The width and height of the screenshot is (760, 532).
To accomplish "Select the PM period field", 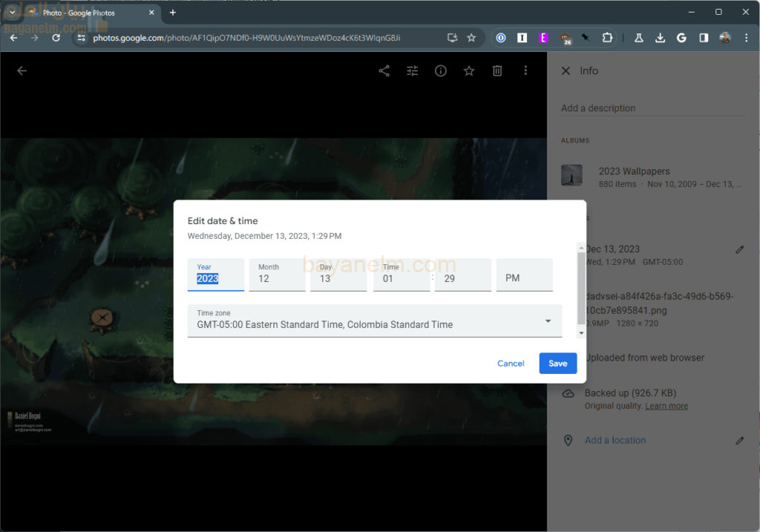I will click(524, 278).
